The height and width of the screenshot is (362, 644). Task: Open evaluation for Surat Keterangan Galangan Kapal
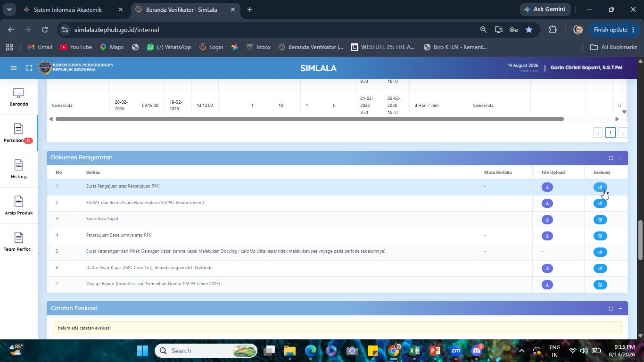[x=600, y=252]
